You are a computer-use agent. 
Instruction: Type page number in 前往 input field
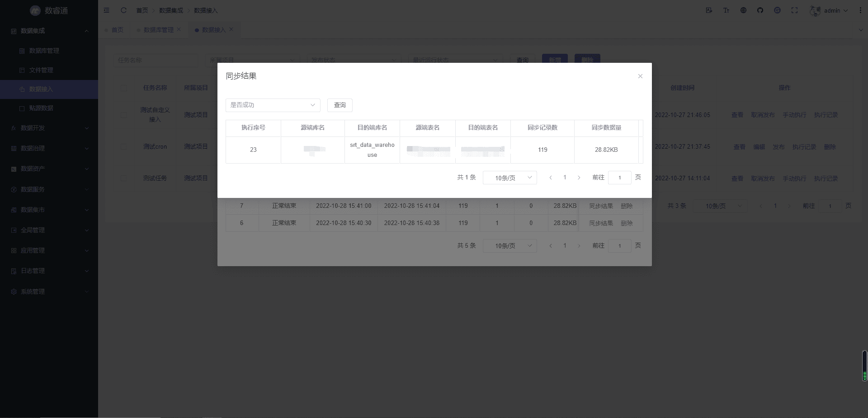[619, 178]
